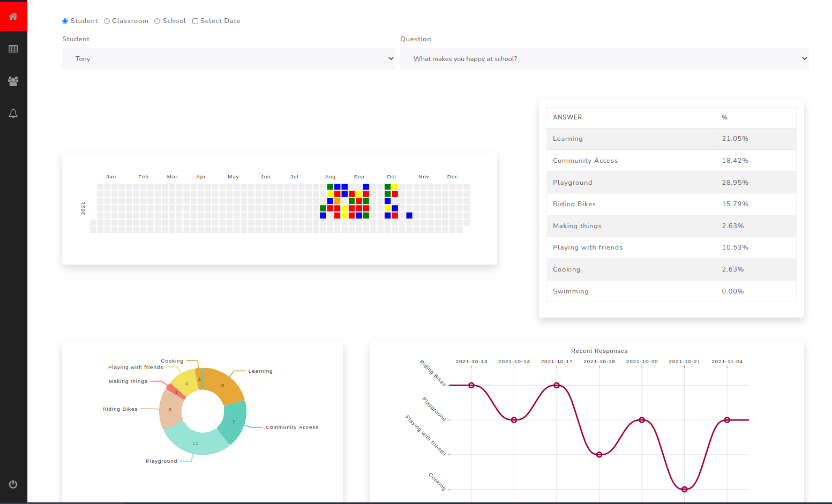Click the ANSWER column header
This screenshot has width=832, height=504.
click(631, 117)
